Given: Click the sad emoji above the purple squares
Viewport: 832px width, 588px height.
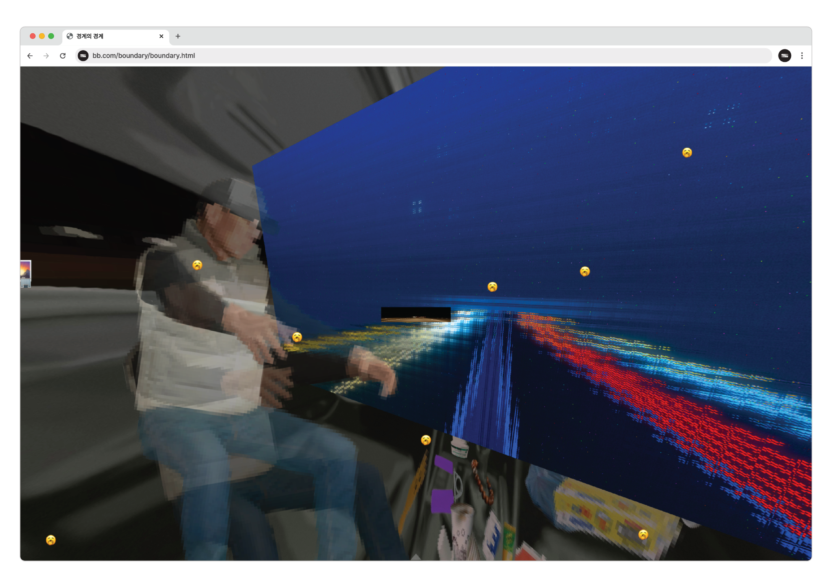Looking at the screenshot, I should (x=426, y=440).
